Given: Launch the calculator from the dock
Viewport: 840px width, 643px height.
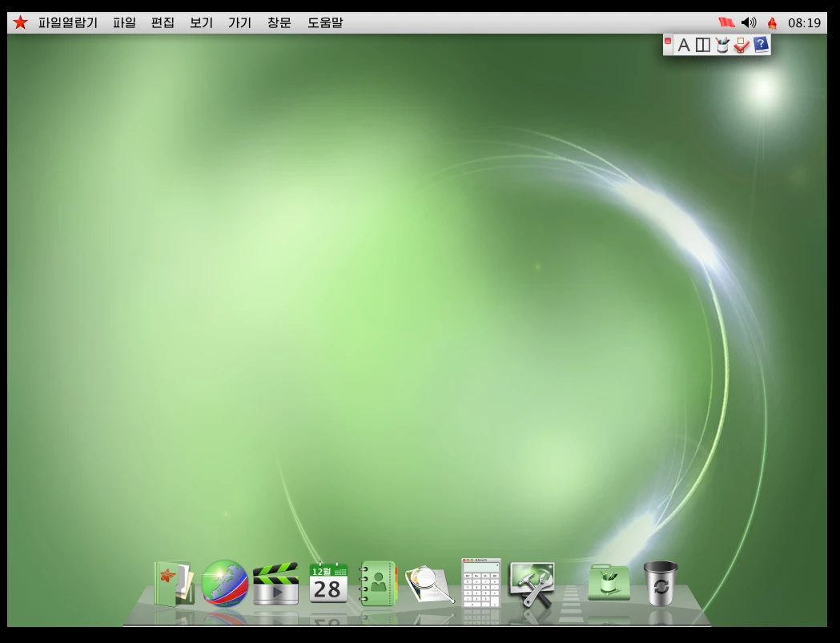Looking at the screenshot, I should [480, 583].
